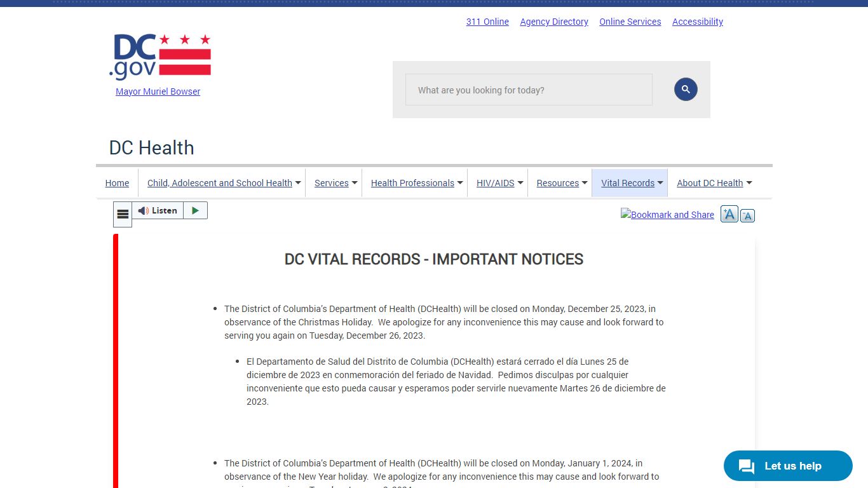Expand the HIV/AIDS dropdown arrow
The width and height of the screenshot is (868, 488).
[x=520, y=183]
